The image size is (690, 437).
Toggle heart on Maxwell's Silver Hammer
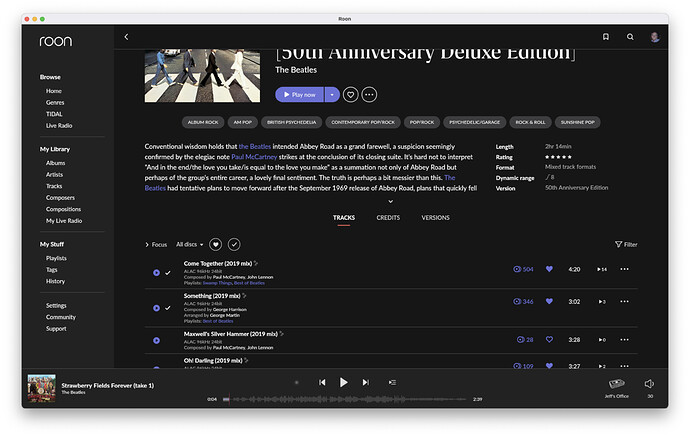point(549,339)
